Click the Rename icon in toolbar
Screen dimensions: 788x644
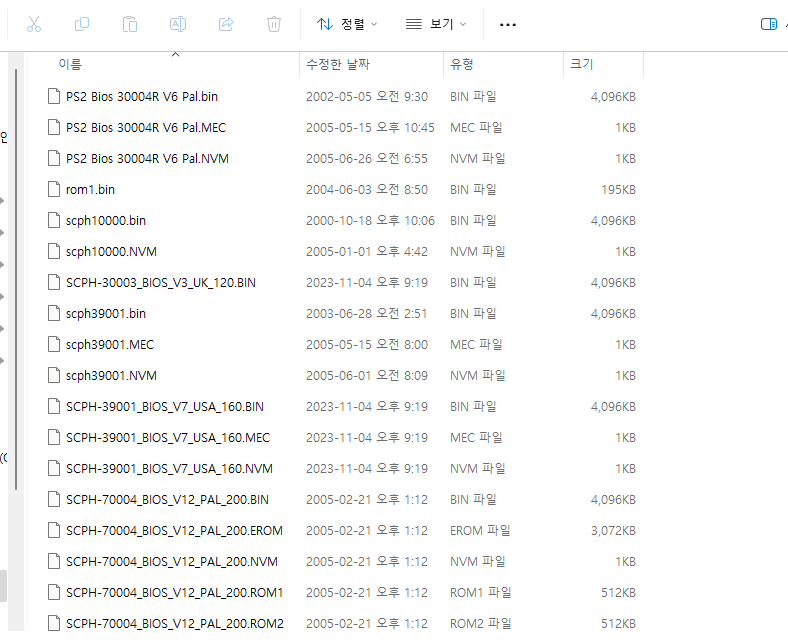(x=178, y=24)
